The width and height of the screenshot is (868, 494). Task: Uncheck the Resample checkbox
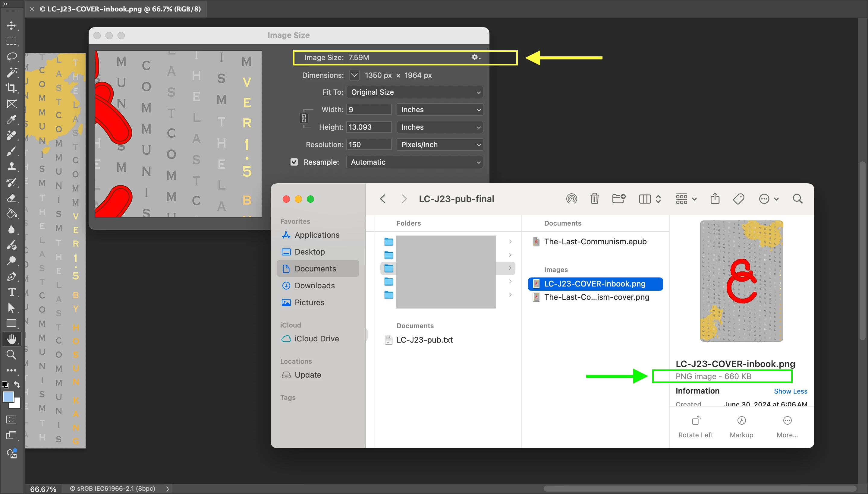coord(294,162)
